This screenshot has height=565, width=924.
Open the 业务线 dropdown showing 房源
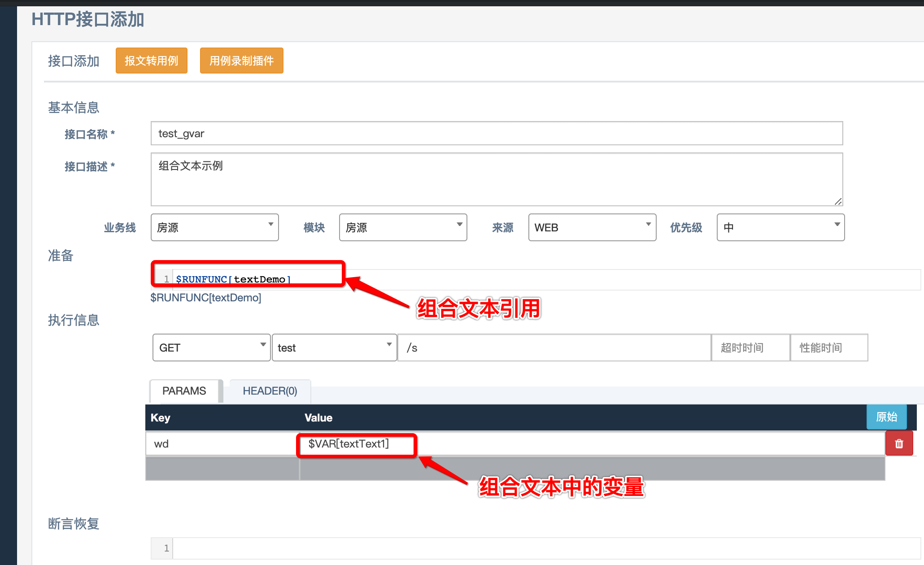coord(215,227)
